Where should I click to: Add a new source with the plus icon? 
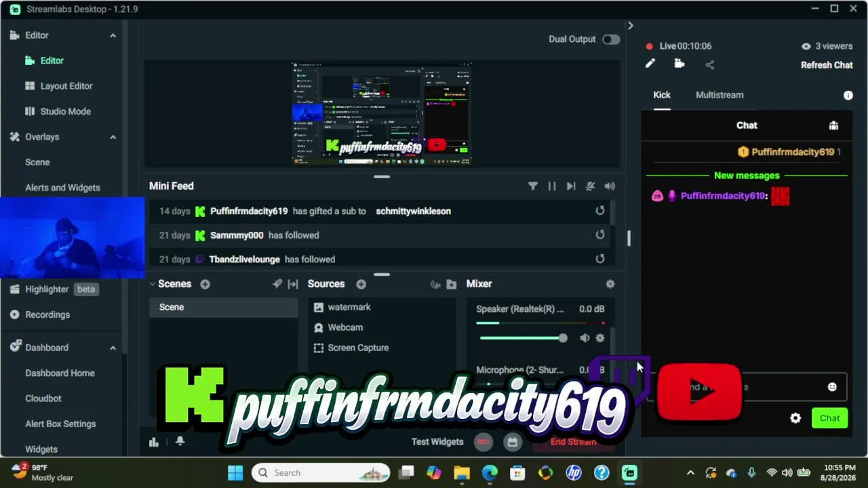click(361, 284)
